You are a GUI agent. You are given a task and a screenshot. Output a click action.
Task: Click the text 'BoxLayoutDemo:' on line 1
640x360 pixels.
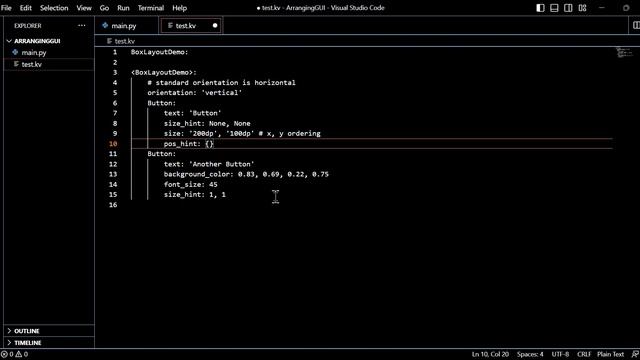tap(159, 52)
